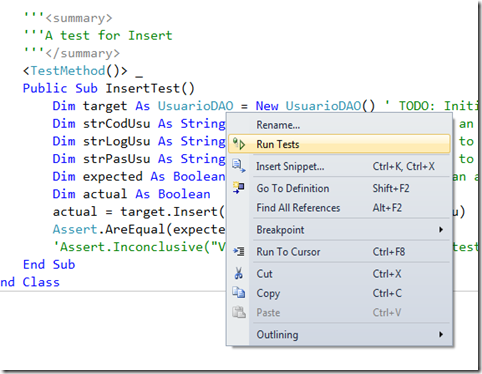This screenshot has width=482, height=374.
Task: Click 'Dim actual As Boolean' line
Action: tap(131, 194)
